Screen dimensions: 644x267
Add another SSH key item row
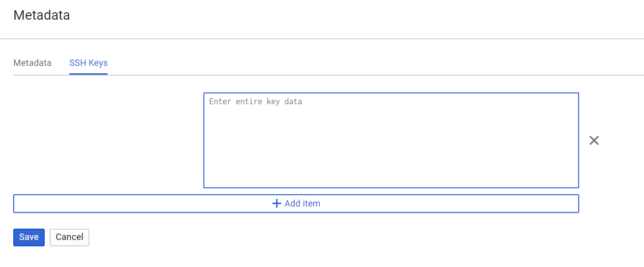(x=296, y=204)
